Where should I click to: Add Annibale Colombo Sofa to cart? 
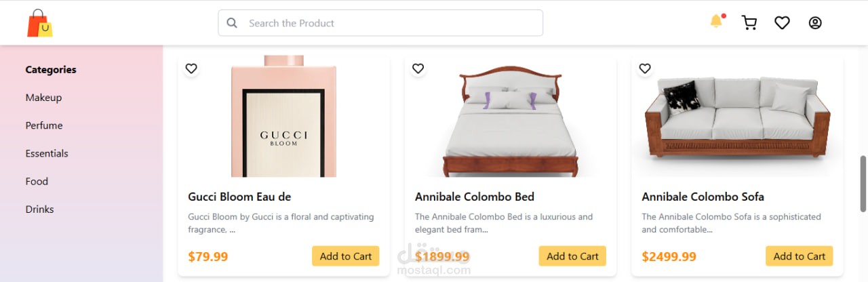pyautogui.click(x=800, y=256)
